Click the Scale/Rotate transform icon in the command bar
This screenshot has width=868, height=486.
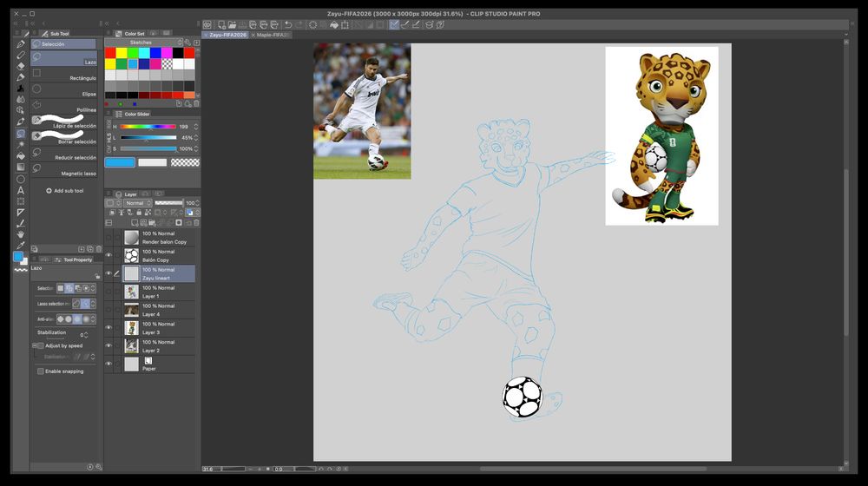pos(345,24)
